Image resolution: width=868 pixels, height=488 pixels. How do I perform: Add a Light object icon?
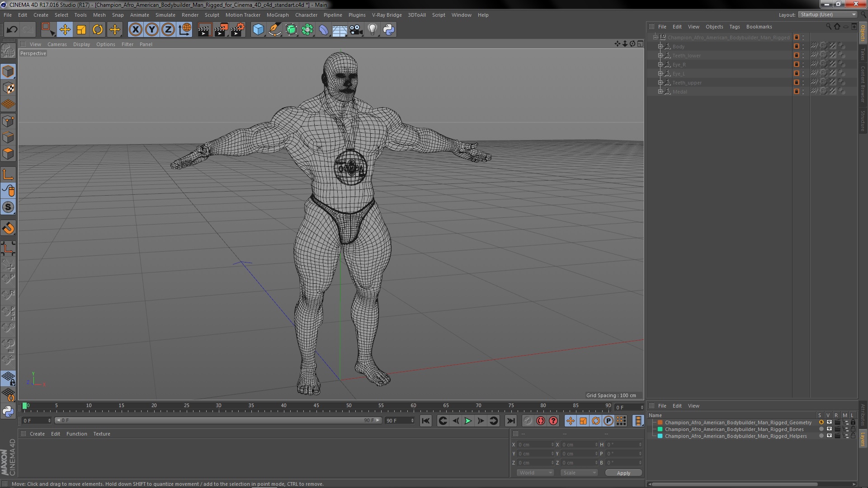click(372, 30)
